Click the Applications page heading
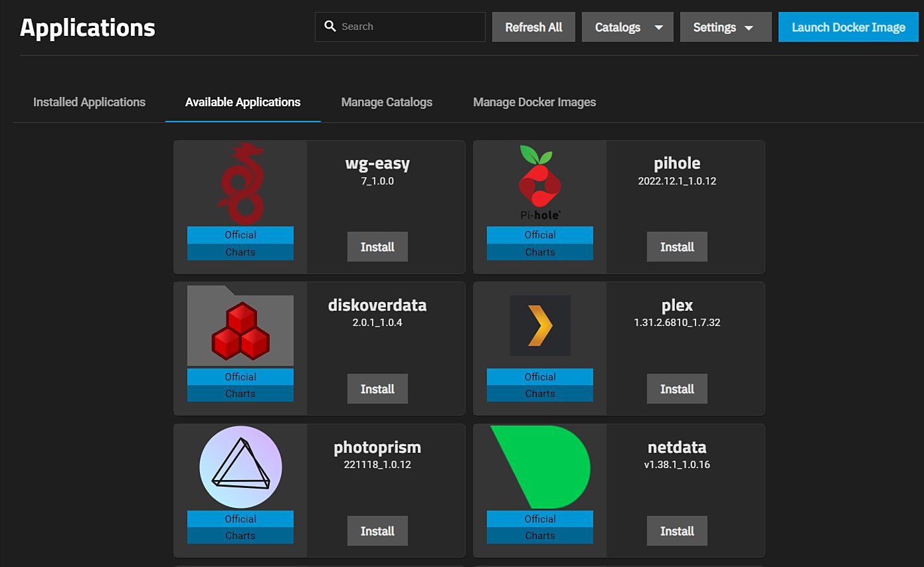Viewport: 924px width, 567px height. click(88, 28)
